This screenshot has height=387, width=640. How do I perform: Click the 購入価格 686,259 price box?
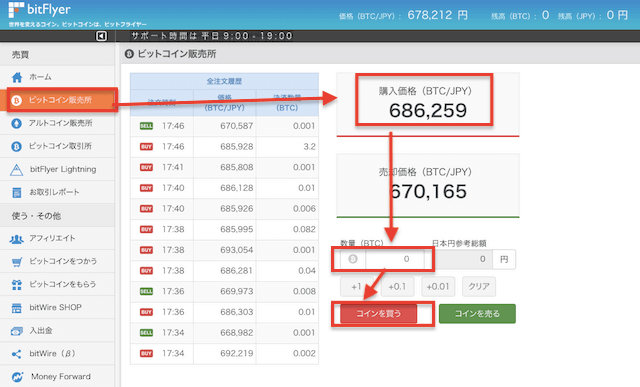tap(427, 105)
